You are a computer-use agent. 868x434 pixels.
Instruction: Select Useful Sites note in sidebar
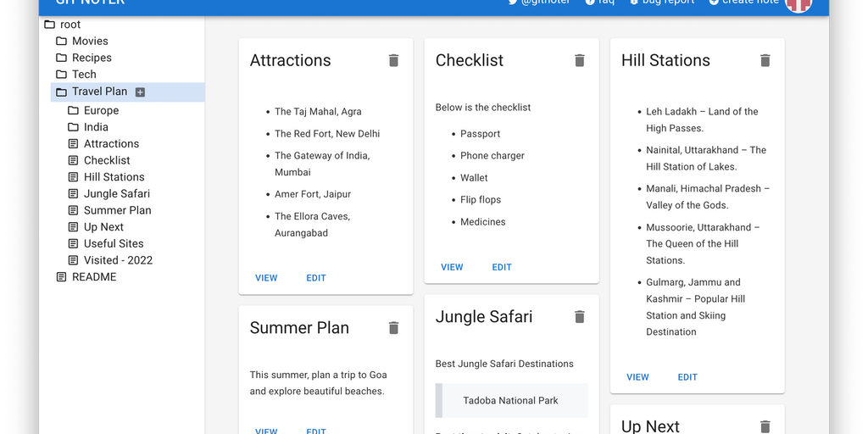[x=114, y=243]
